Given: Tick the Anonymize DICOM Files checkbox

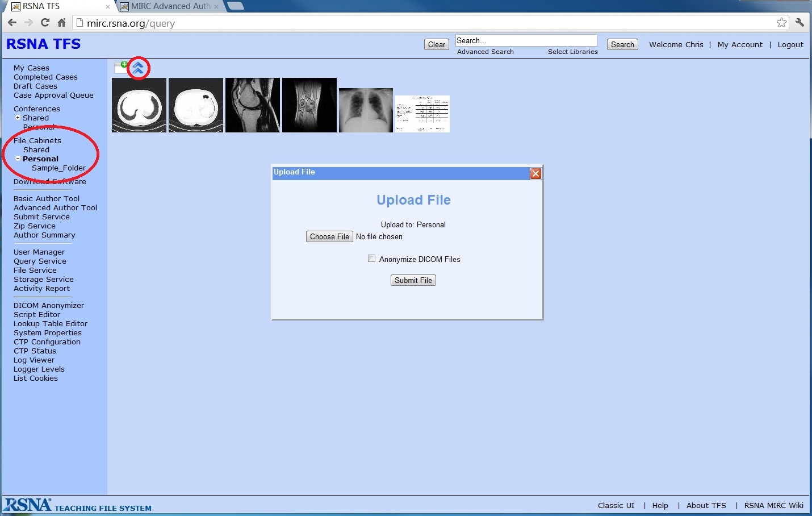Looking at the screenshot, I should click(371, 259).
